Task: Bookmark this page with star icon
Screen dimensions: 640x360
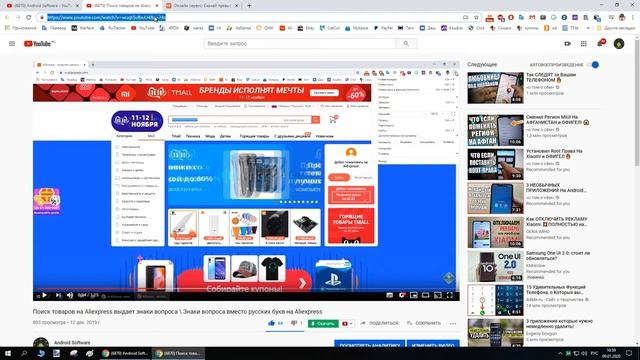Action: (476, 18)
